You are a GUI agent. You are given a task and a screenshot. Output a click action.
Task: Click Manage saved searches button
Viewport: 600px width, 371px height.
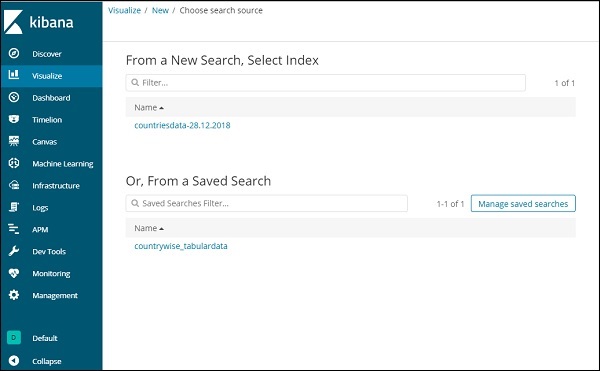pyautogui.click(x=523, y=203)
